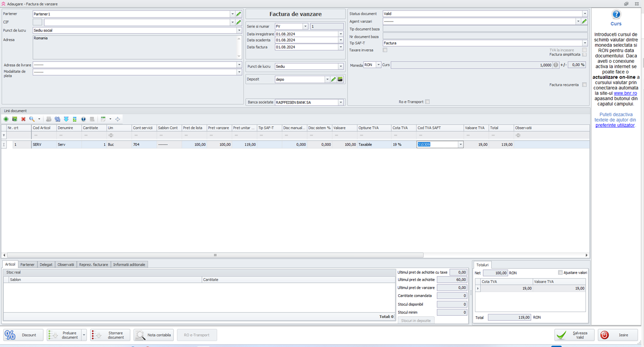
Task: Click the pencil icon beside Agent vanzari
Action: (x=584, y=22)
